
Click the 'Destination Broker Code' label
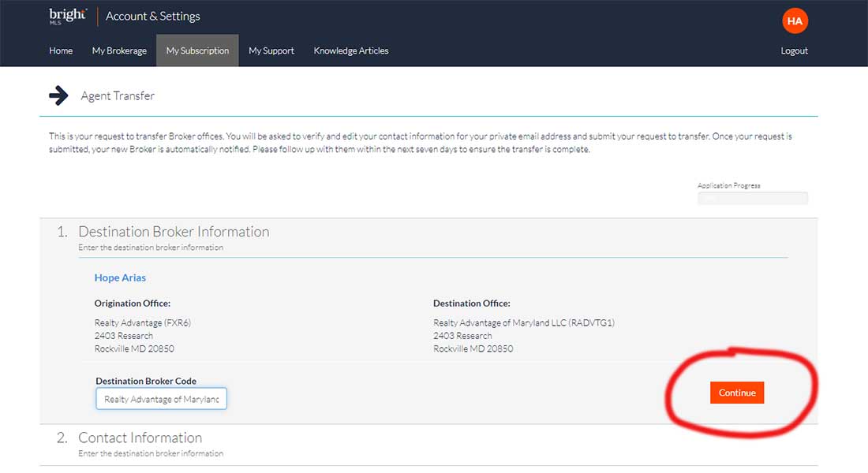tap(146, 381)
